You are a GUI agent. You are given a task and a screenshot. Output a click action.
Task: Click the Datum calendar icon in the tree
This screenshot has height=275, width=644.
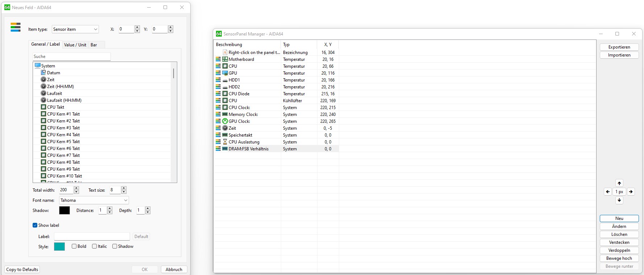(x=43, y=73)
